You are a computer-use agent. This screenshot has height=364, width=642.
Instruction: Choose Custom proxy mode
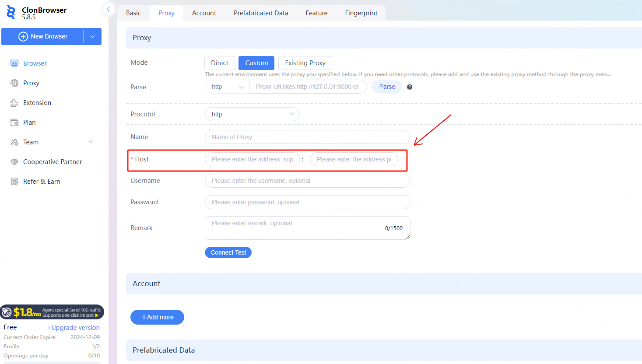[x=256, y=63]
